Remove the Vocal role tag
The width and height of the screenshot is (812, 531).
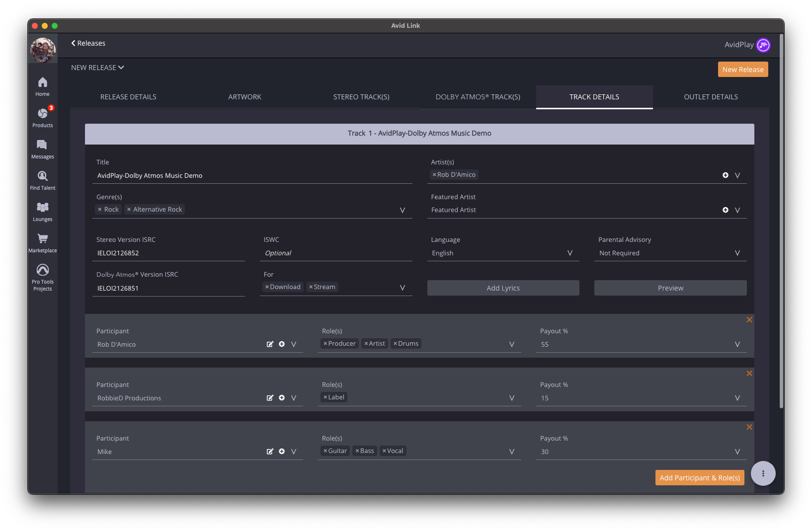click(x=384, y=451)
